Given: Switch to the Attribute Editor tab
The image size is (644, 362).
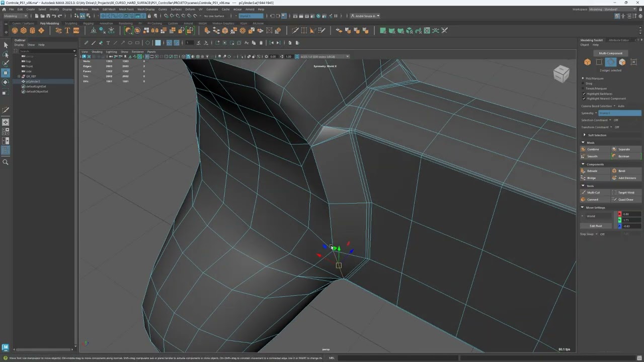Looking at the screenshot, I should 618,40.
